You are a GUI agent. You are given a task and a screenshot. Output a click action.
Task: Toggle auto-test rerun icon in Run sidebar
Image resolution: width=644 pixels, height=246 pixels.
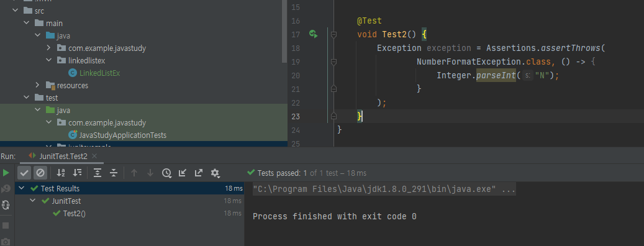(x=6, y=205)
